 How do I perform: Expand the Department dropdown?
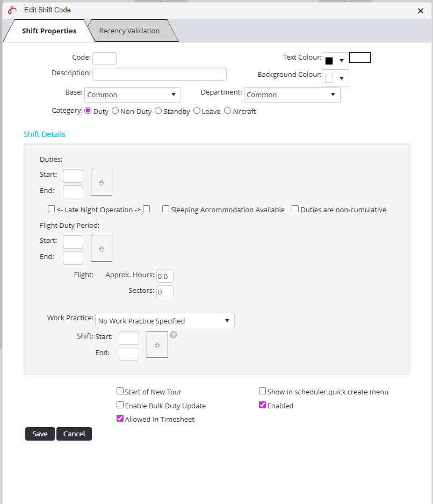pos(292,95)
